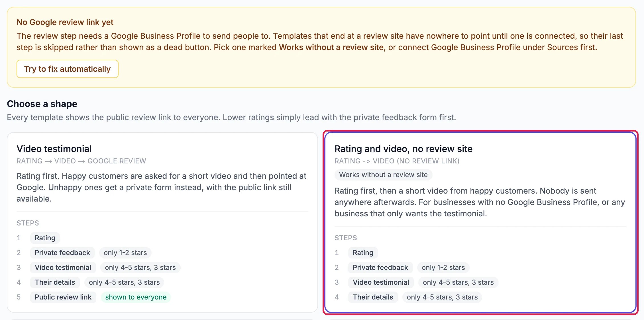This screenshot has height=320, width=644.
Task: Click Rating step in no review site card
Action: click(363, 253)
